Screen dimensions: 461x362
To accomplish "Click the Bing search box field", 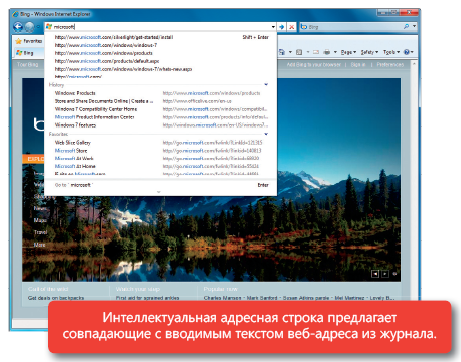I will tap(351, 27).
